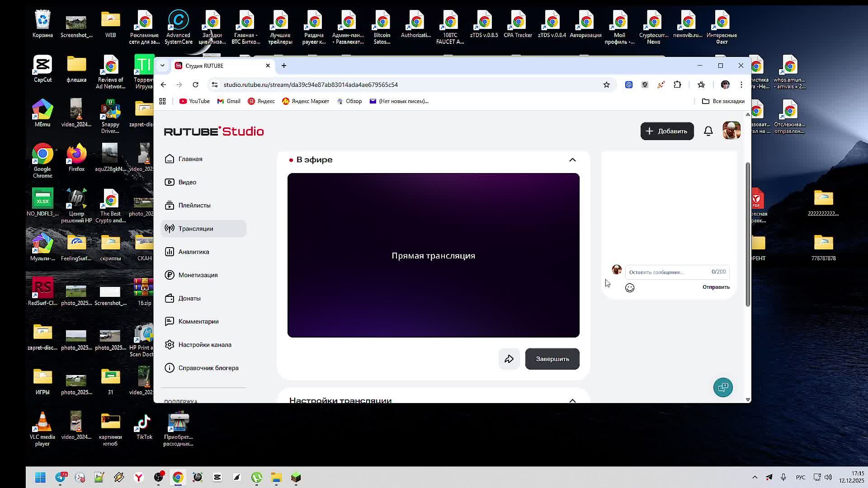Open the emoji picker in chat
The image size is (868, 488).
pos(630,288)
